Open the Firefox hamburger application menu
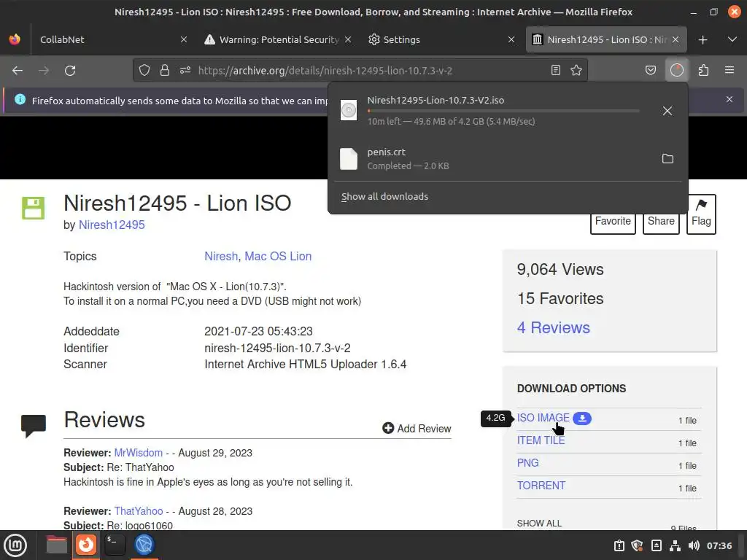747x560 pixels. [729, 71]
